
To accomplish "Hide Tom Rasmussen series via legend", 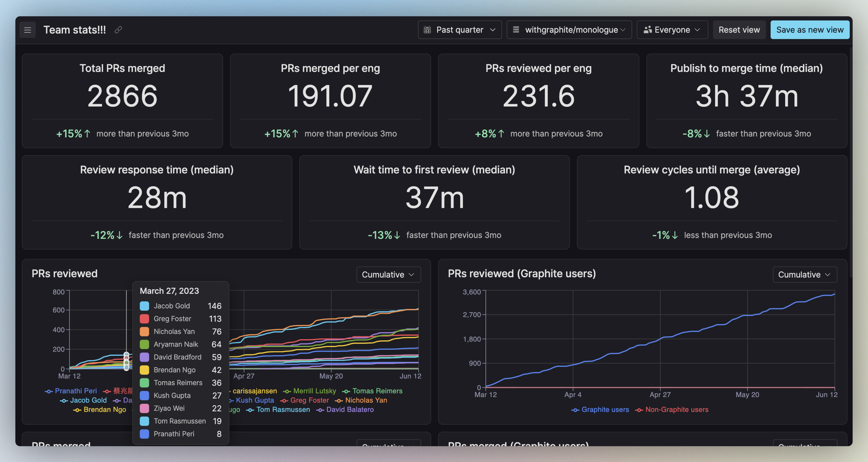I will (x=278, y=410).
